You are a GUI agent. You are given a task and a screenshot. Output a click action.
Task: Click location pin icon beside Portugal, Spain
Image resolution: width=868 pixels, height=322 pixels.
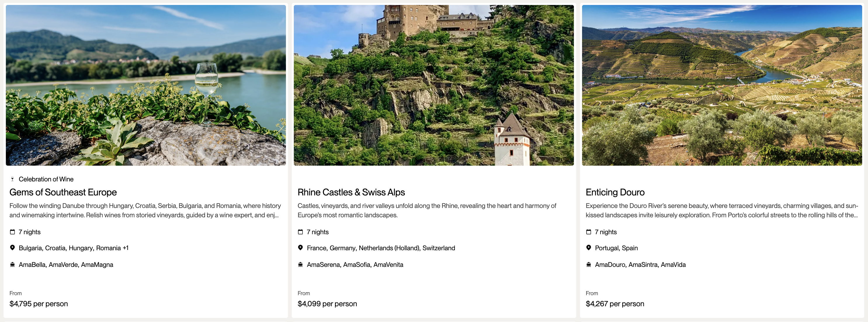588,248
